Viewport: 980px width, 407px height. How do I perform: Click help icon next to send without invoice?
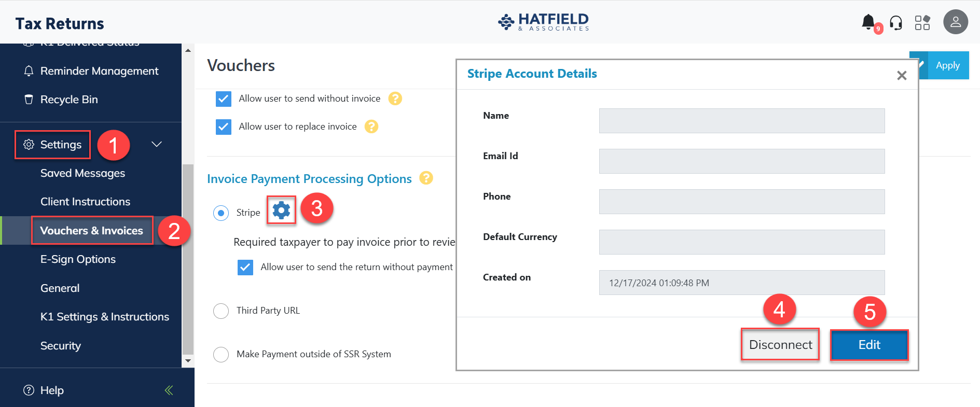pyautogui.click(x=395, y=99)
